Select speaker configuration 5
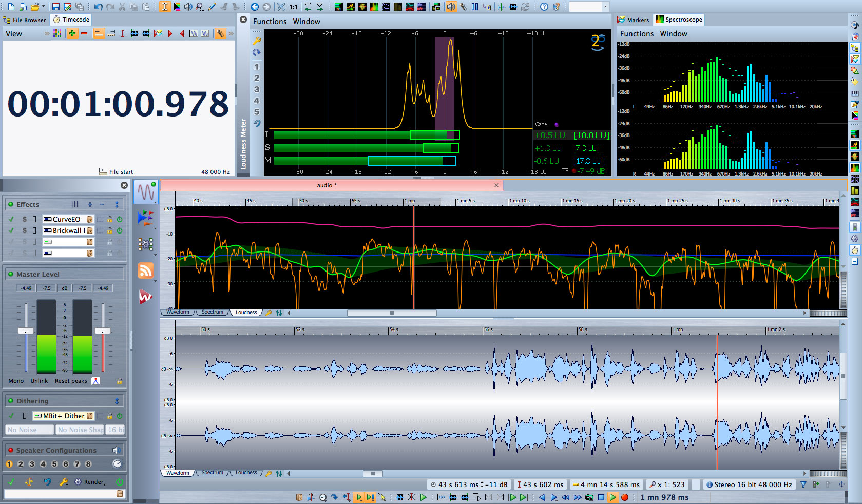Viewport: 862px width, 504px height. 54,464
